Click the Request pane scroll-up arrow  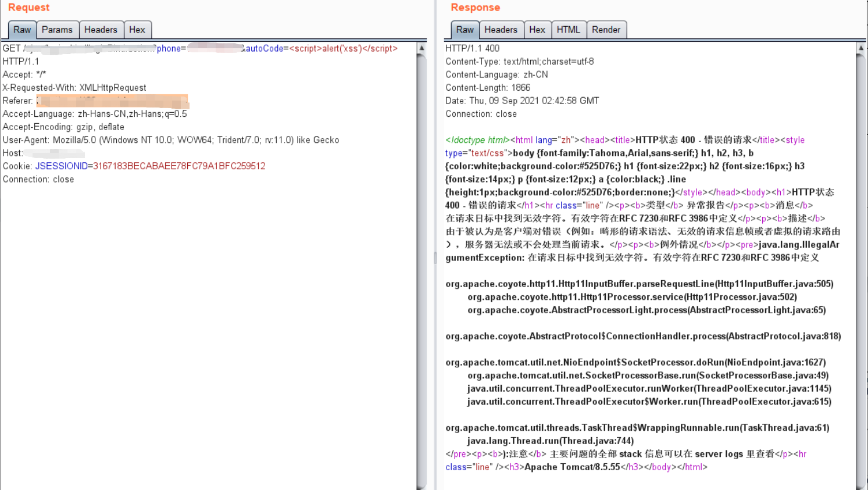[422, 48]
